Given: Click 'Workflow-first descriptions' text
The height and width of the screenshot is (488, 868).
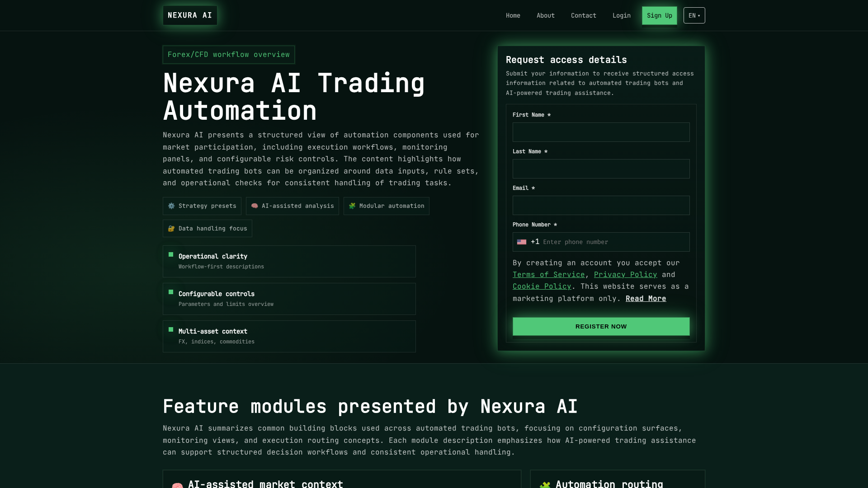Looking at the screenshot, I should pos(221,267).
